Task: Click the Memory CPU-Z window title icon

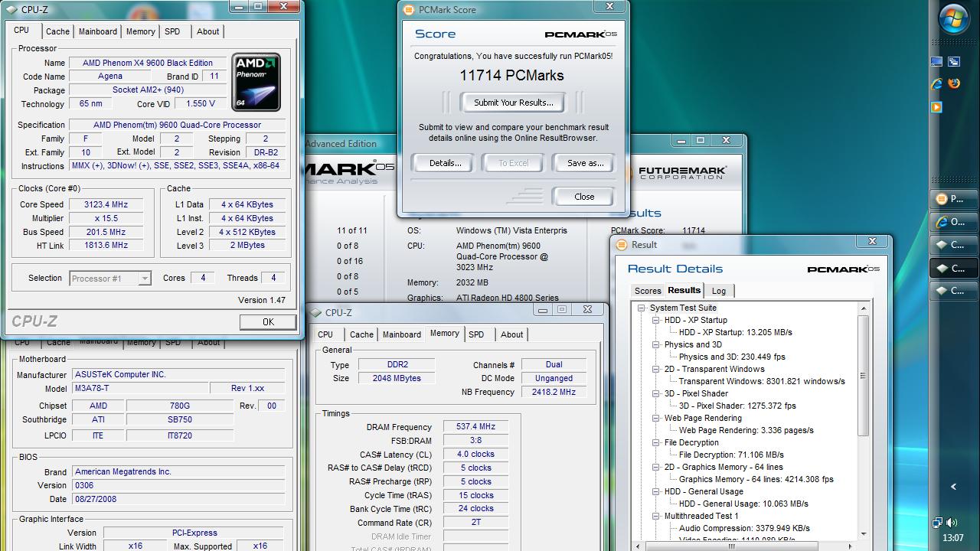Action: [x=315, y=312]
